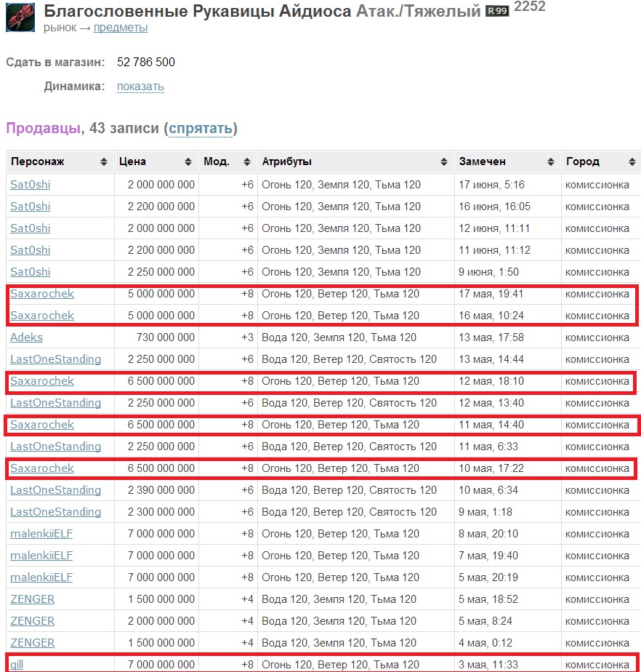The height and width of the screenshot is (672, 641).
Task: Open malenkiiELF seller from 8 мая row
Action: coord(41,534)
